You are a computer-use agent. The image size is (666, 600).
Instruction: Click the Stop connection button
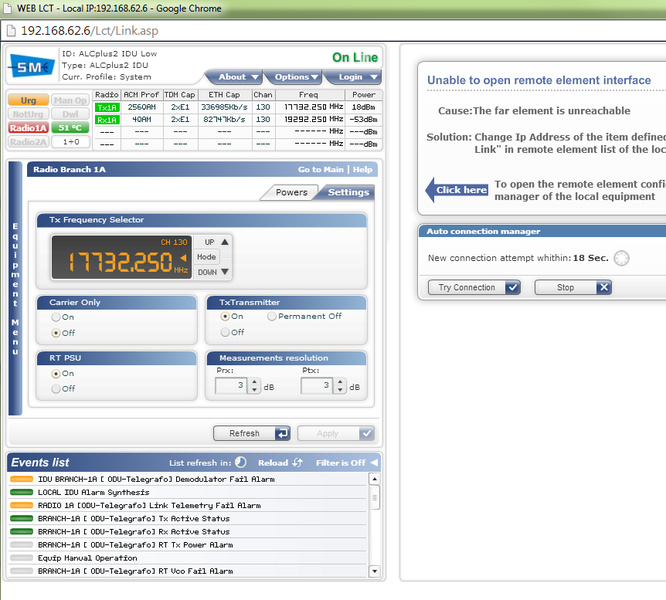(x=573, y=287)
